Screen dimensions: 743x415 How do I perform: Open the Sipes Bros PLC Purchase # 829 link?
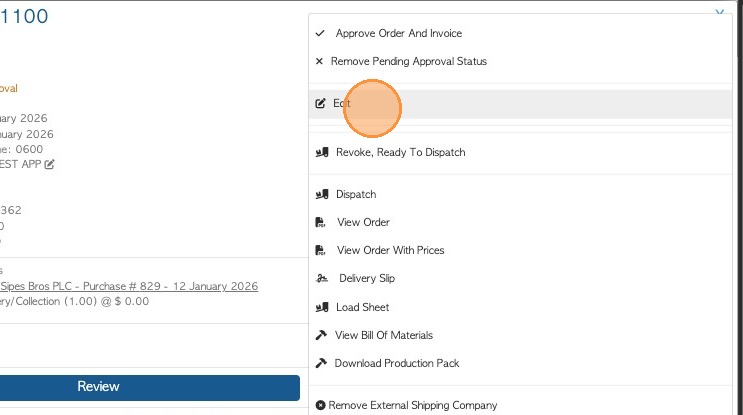tap(130, 286)
